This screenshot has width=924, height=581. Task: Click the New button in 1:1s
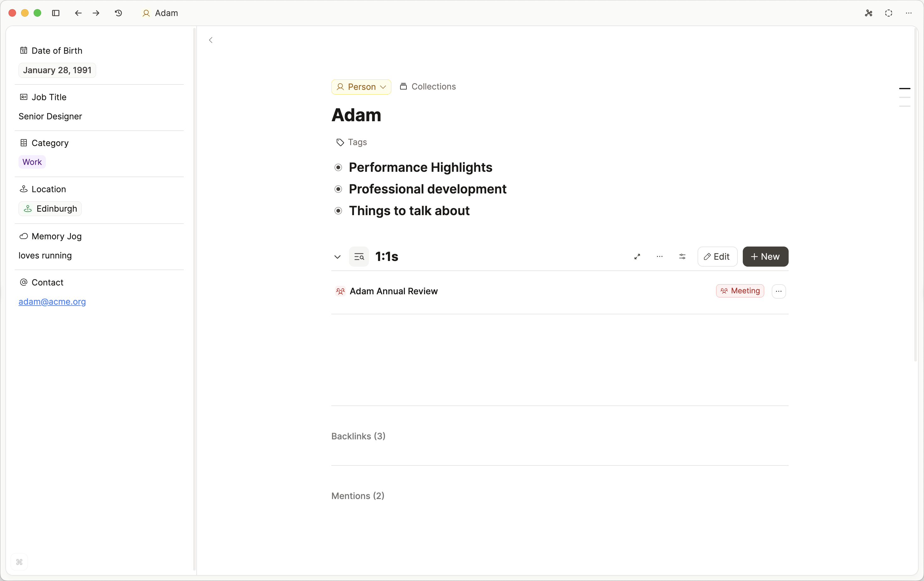coord(765,257)
